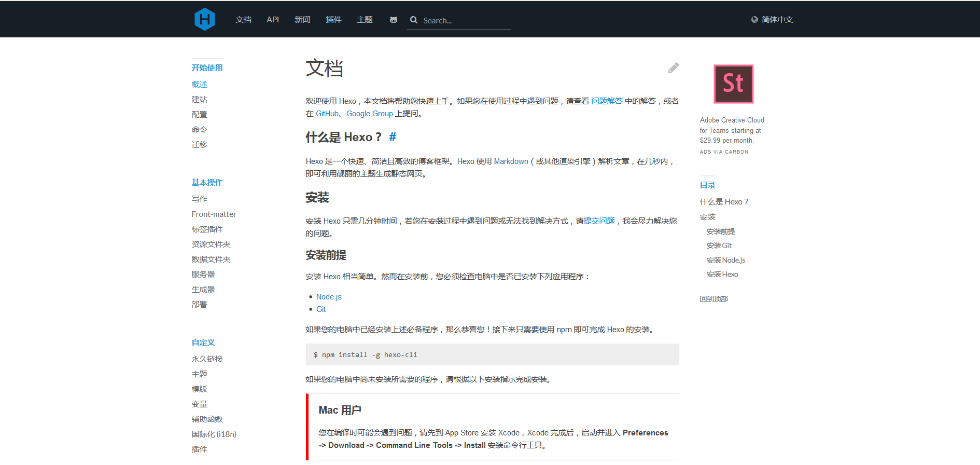Click the 自定义 sidebar heading
This screenshot has height=465, width=980.
[203, 342]
